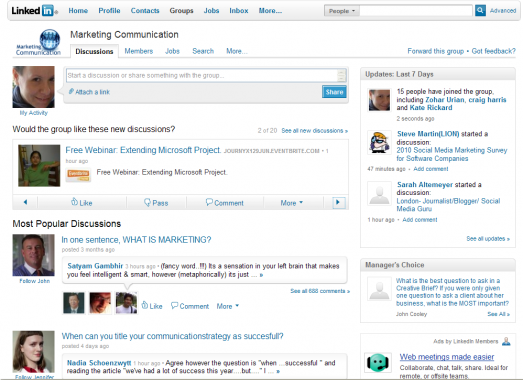523x380 pixels.
Task: Click Advanced search link
Action: pos(503,11)
